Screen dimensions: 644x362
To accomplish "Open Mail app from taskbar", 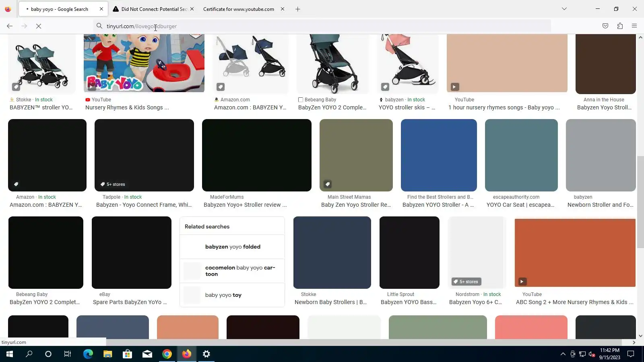I will [147, 354].
